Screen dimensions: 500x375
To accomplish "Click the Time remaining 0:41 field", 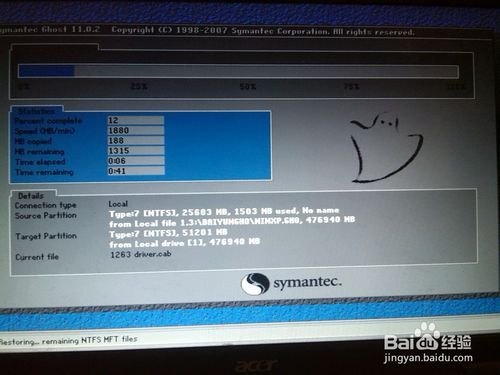I will [x=136, y=171].
